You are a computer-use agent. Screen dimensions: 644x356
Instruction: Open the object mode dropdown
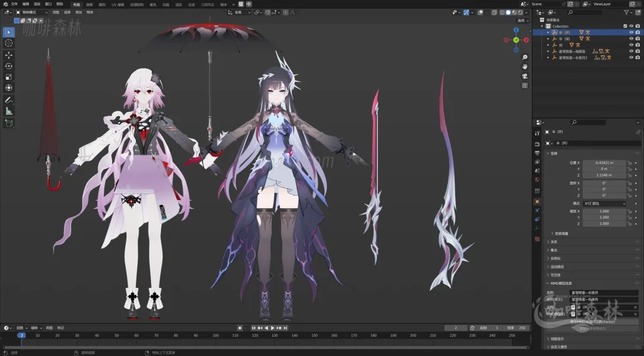click(x=31, y=13)
